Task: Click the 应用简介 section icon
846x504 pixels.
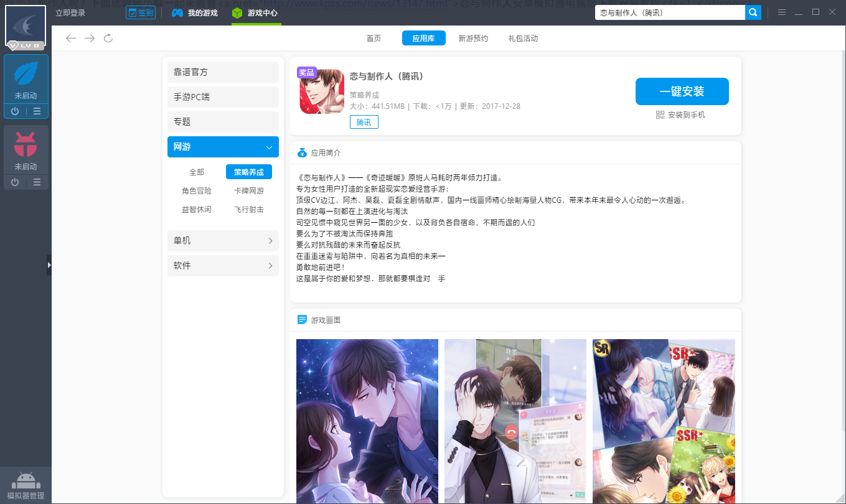Action: (x=303, y=152)
